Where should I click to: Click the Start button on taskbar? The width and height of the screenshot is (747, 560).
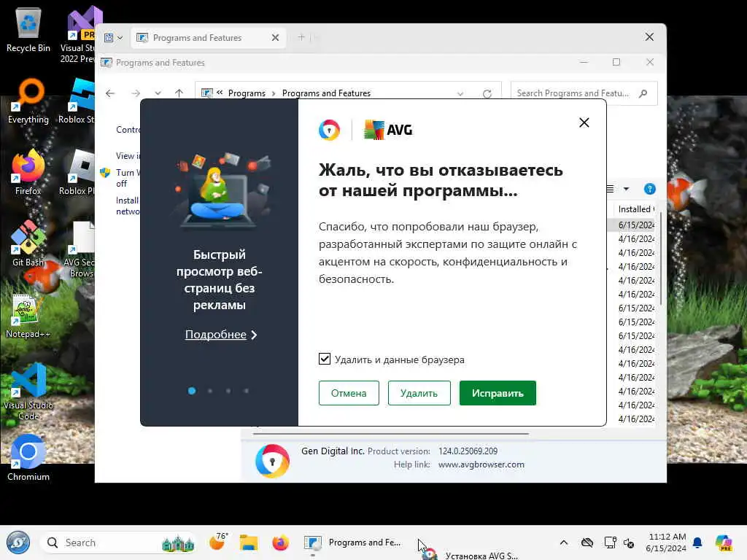(x=18, y=542)
